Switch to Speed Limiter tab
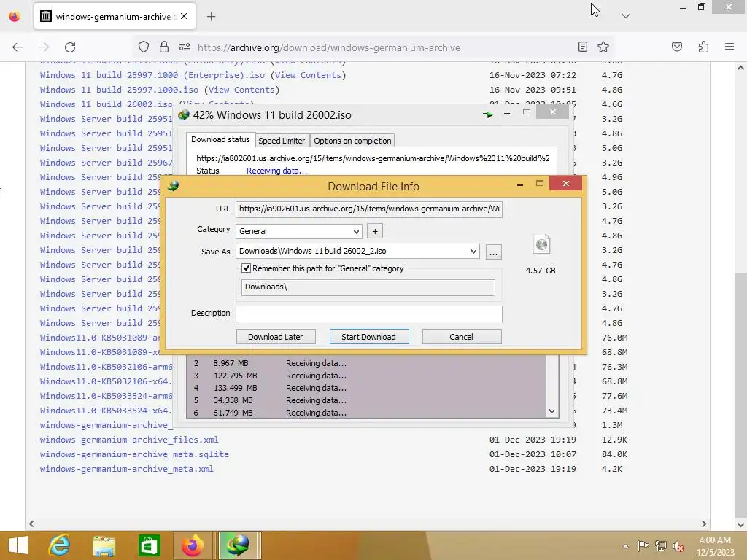747x560 pixels. click(x=282, y=141)
